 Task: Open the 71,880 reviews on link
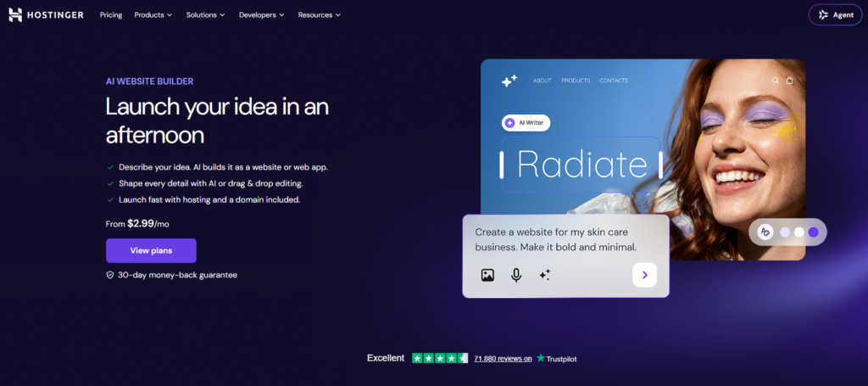[503, 359]
